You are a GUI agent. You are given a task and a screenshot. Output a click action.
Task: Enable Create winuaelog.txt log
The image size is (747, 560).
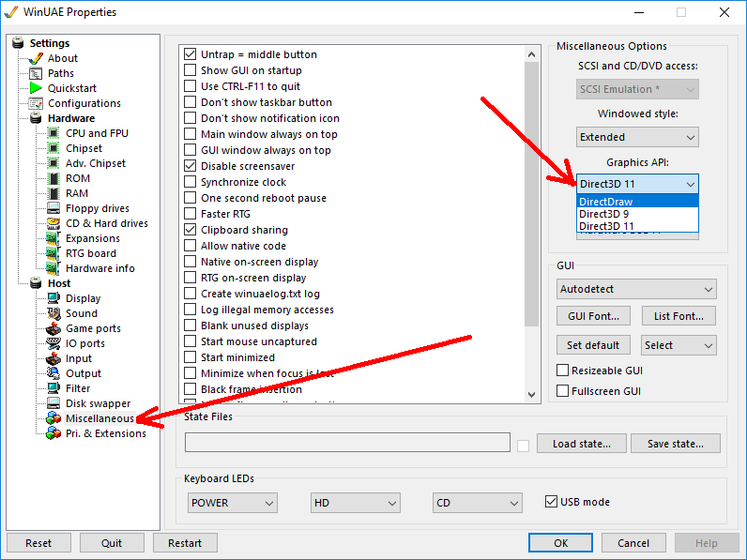coord(191,294)
